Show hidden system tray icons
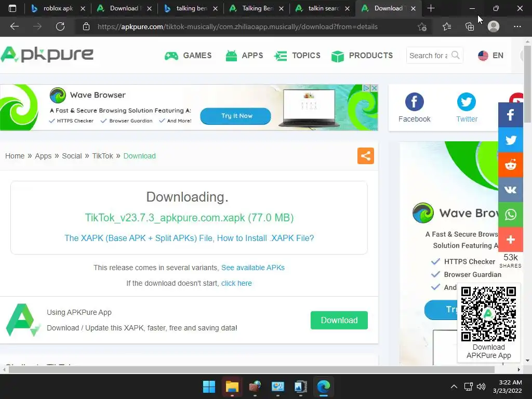Screen dimensions: 532x399 coord(454,387)
